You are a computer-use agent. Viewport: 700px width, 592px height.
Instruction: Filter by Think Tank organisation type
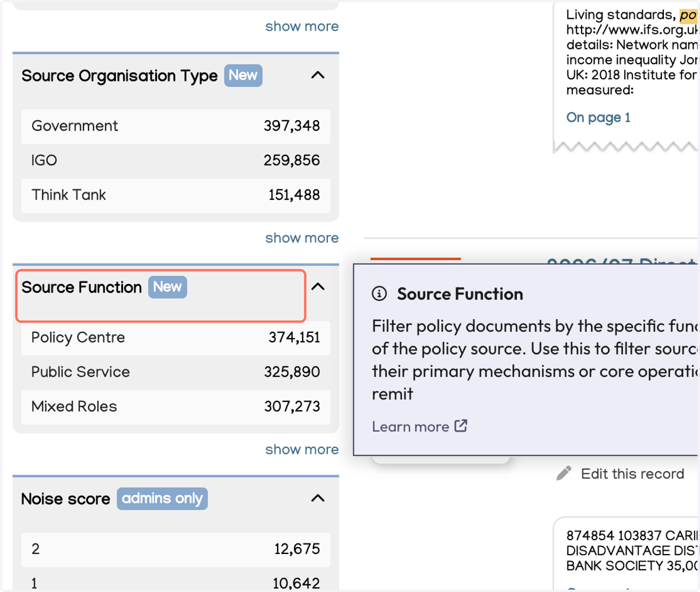pyautogui.click(x=176, y=195)
